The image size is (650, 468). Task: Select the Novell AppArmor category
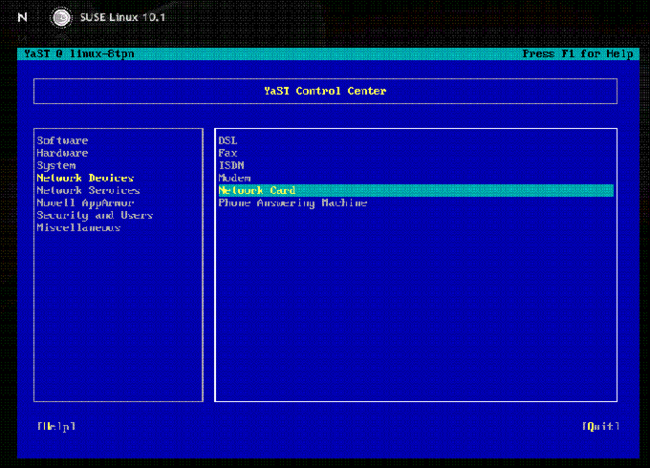tap(85, 203)
